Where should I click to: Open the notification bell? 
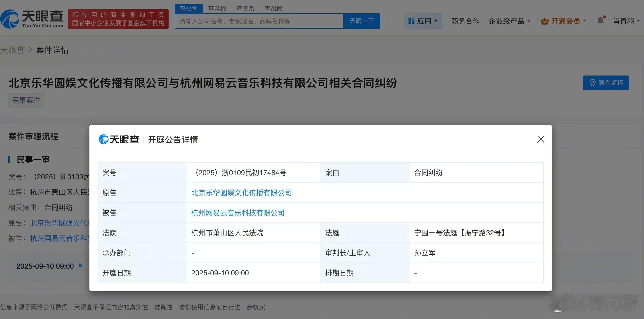click(x=601, y=21)
